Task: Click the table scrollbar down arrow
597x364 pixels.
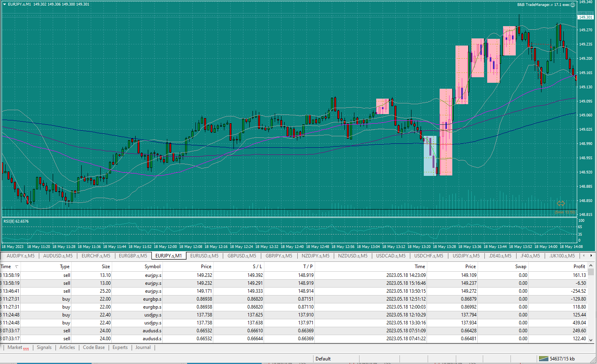Action: [x=591, y=340]
